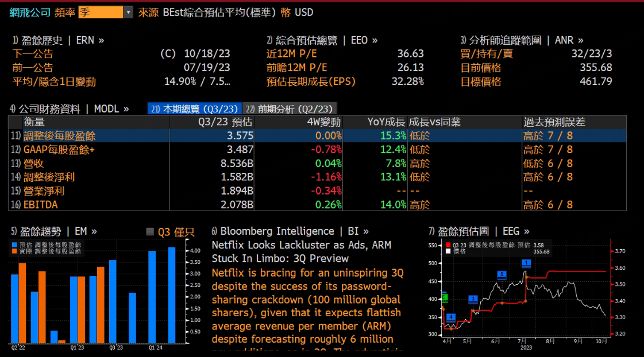
Task: Click white 價格 legend swatch
Action: [x=448, y=251]
